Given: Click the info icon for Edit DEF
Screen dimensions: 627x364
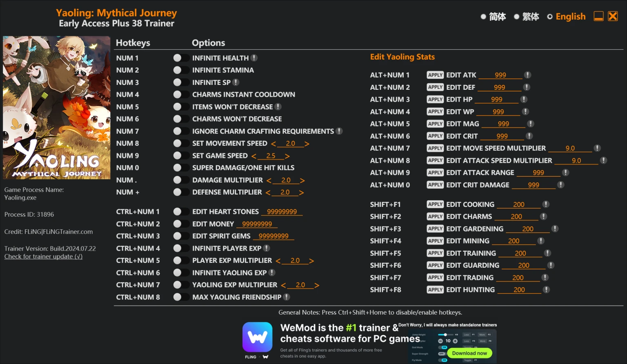Looking at the screenshot, I should coord(527,87).
